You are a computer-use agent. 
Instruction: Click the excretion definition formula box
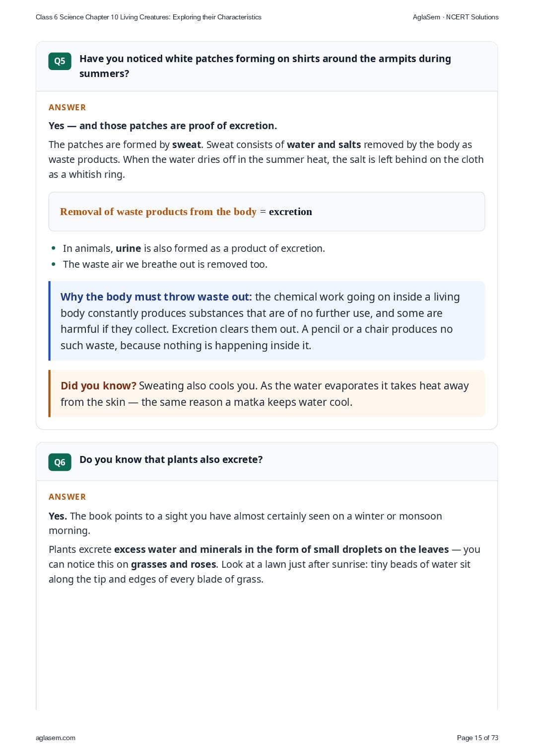tap(267, 212)
